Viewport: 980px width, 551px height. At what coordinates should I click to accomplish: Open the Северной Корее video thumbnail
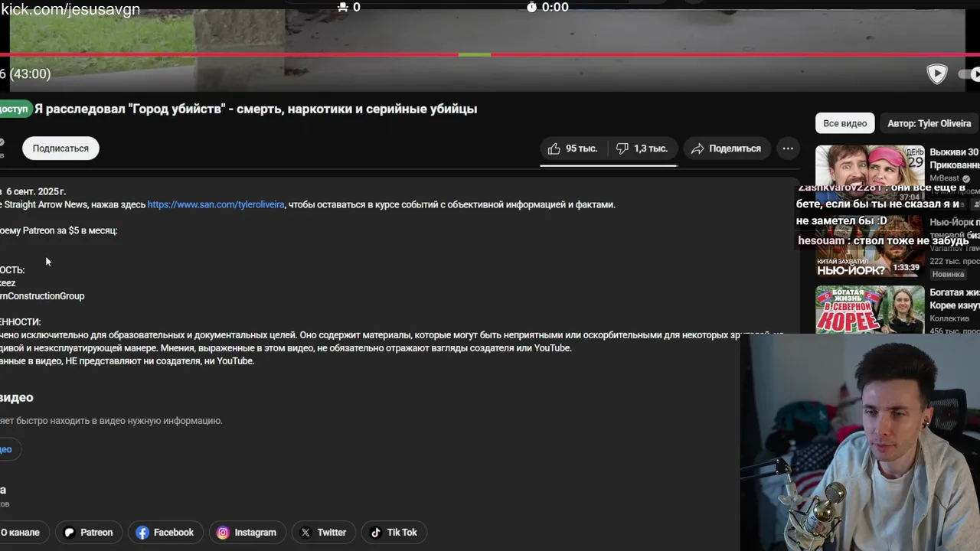coord(870,309)
